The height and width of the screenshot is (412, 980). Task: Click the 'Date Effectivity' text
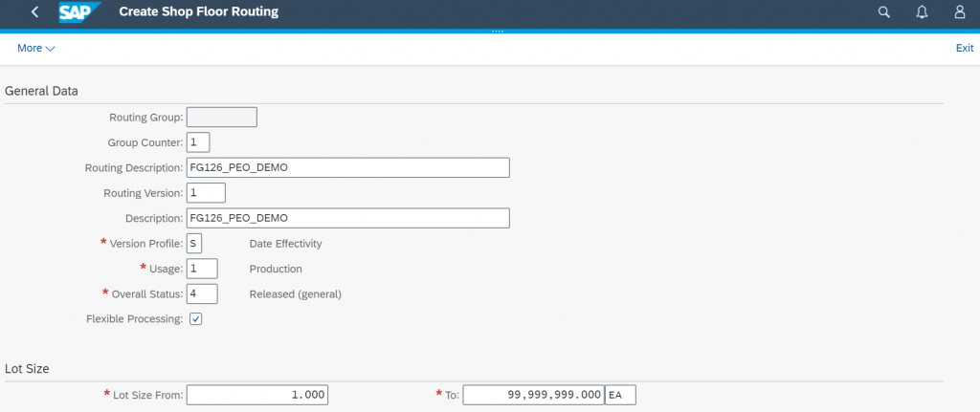tap(285, 244)
